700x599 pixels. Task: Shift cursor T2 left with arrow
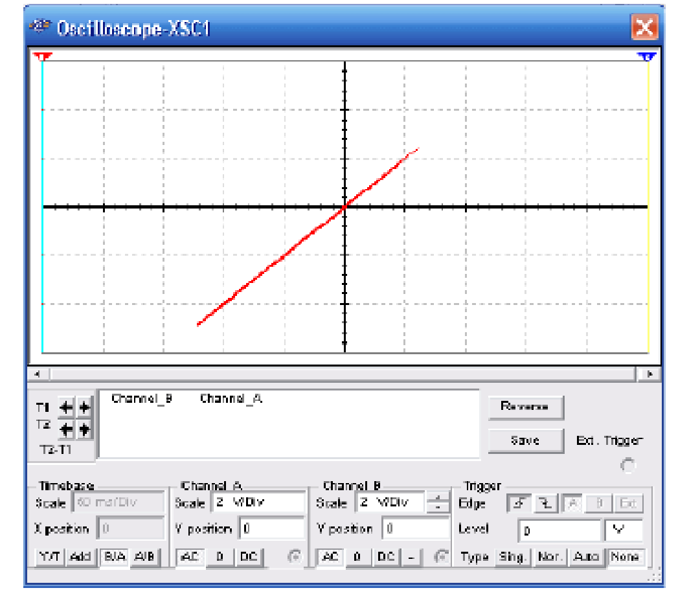65,429
